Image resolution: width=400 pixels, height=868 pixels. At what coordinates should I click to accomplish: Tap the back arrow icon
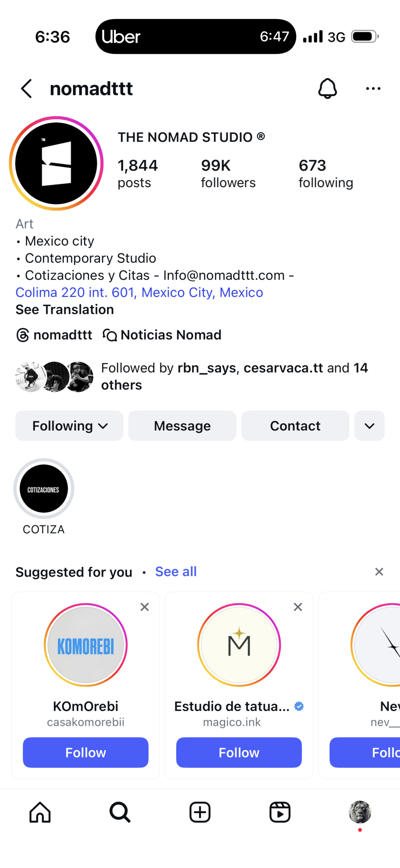point(26,89)
